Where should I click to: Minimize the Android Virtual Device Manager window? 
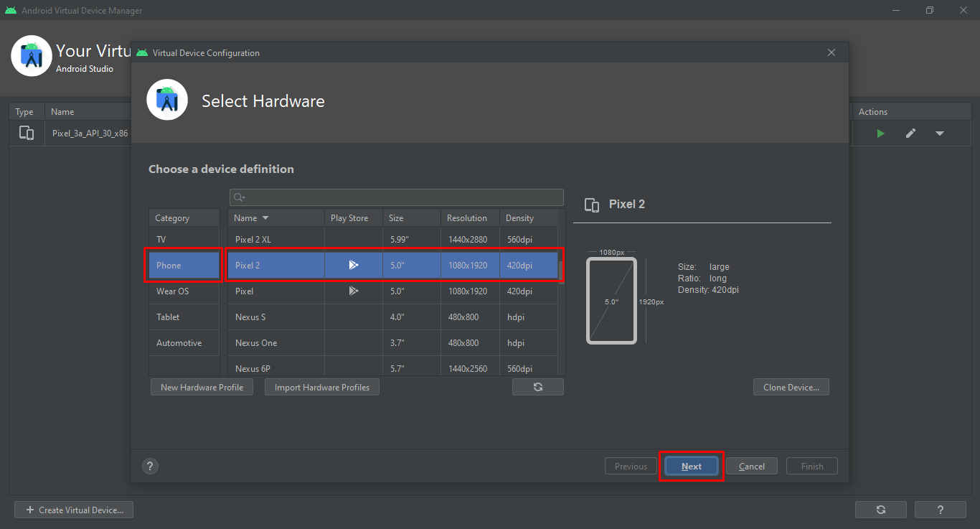(897, 10)
